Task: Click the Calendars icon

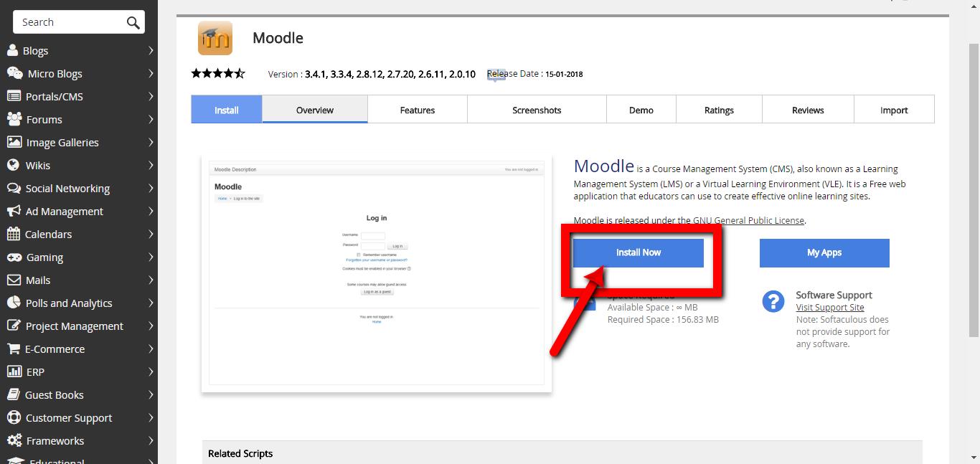Action: pos(13,234)
